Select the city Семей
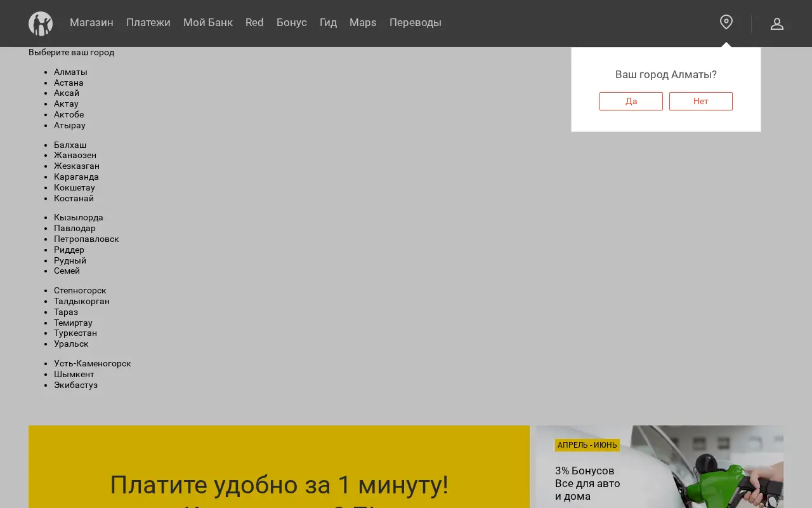Viewport: 812px width, 508px height. [67, 271]
